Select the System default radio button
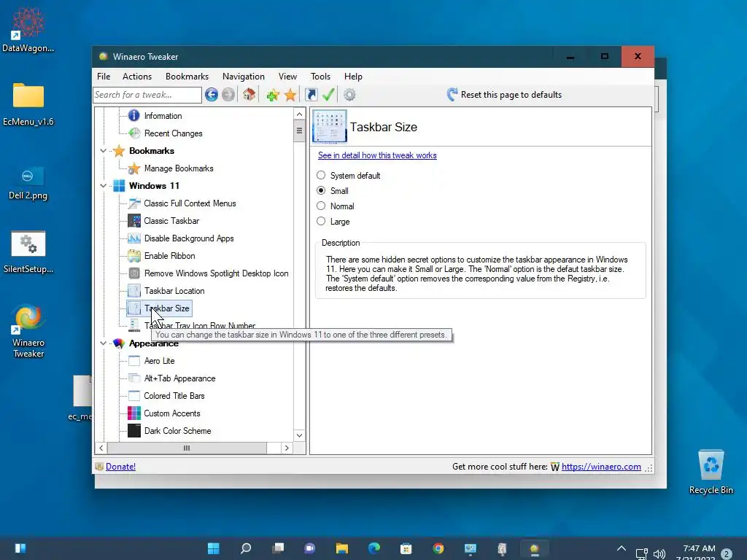Screen dimensions: 747x560 tap(321, 175)
